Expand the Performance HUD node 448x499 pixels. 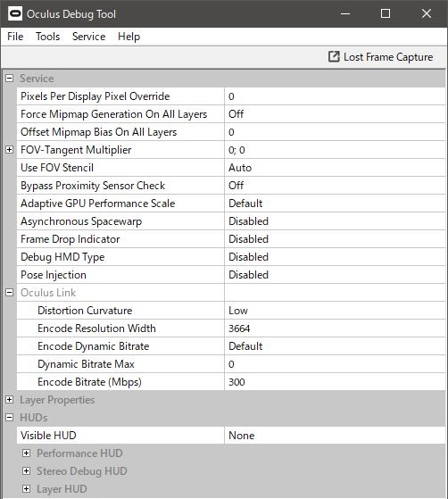[27, 453]
